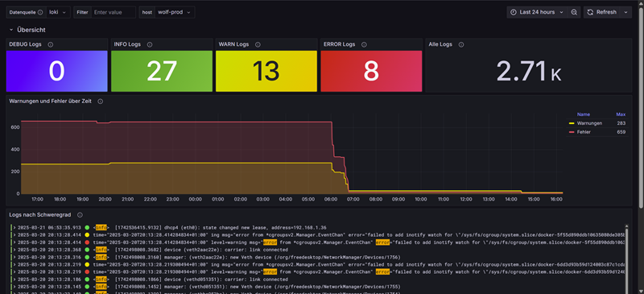This screenshot has height=294, width=644.
Task: Open the Alle Logs panel title menu
Action: point(440,44)
